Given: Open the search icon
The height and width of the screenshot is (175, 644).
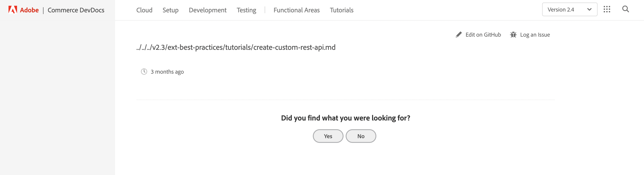Looking at the screenshot, I should pos(625,10).
